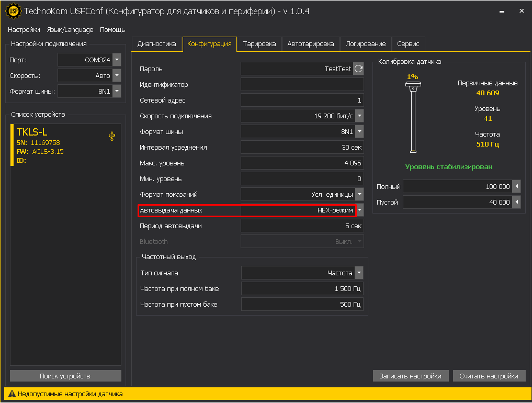The width and height of the screenshot is (532, 403).
Task: Click the USP application logo icon
Action: [13, 11]
